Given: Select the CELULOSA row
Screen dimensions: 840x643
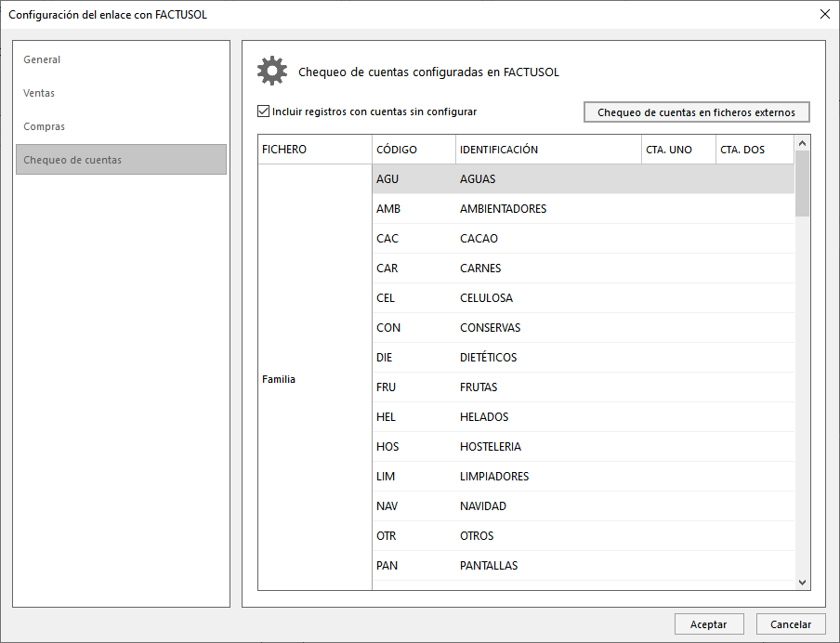Looking at the screenshot, I should 584,298.
